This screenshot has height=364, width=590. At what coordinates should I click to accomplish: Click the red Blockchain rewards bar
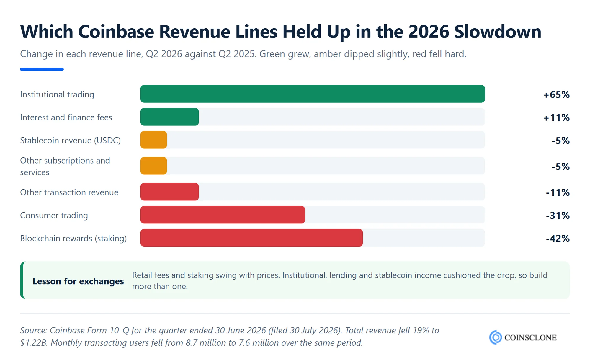click(252, 238)
